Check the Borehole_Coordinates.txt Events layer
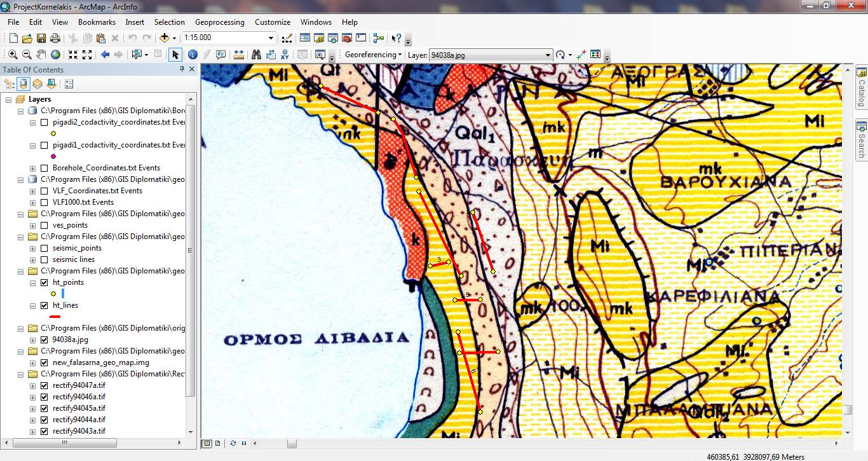868x461 pixels. pos(44,168)
